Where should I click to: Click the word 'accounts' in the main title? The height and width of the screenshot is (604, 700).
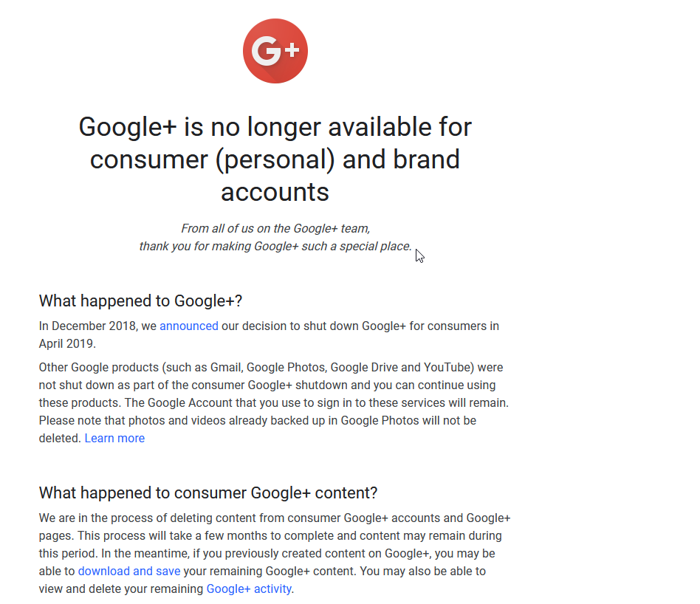275,193
